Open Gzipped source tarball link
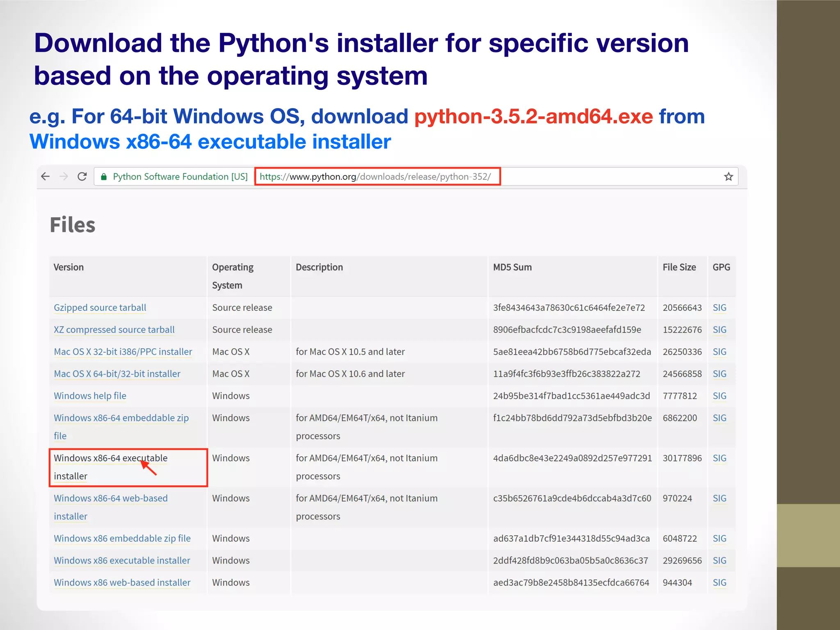Viewport: 840px width, 630px height. coord(100,308)
